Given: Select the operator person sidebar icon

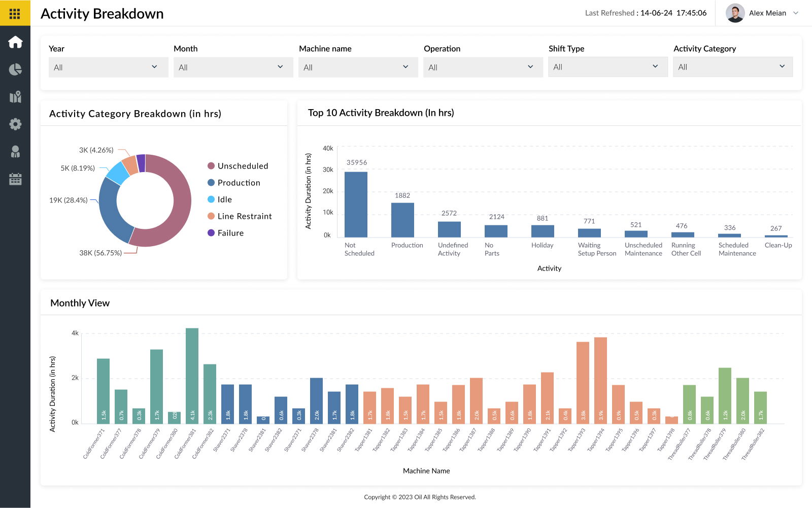Looking at the screenshot, I should (15, 152).
